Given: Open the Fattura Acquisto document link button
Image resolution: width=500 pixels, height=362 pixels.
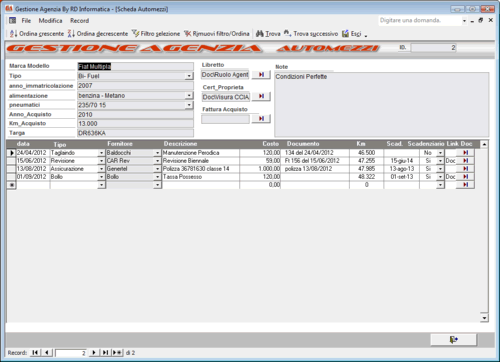Looking at the screenshot, I should click(261, 118).
